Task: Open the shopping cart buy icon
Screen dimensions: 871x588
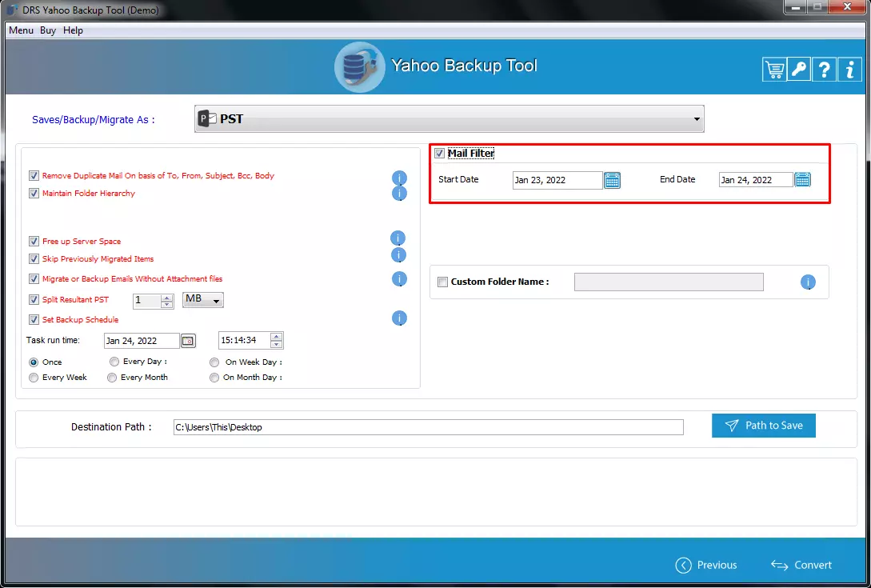Action: click(774, 70)
